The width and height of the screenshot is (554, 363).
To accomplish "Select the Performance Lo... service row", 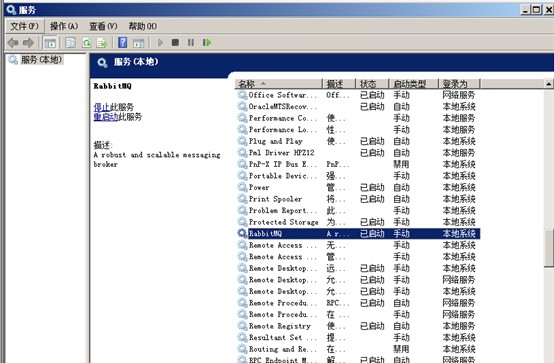I will (358, 130).
